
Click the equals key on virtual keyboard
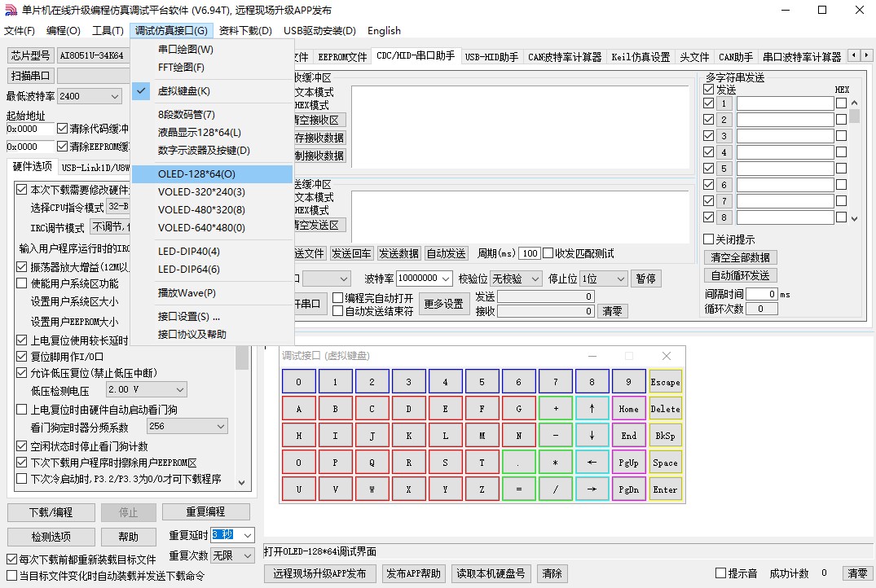point(518,489)
